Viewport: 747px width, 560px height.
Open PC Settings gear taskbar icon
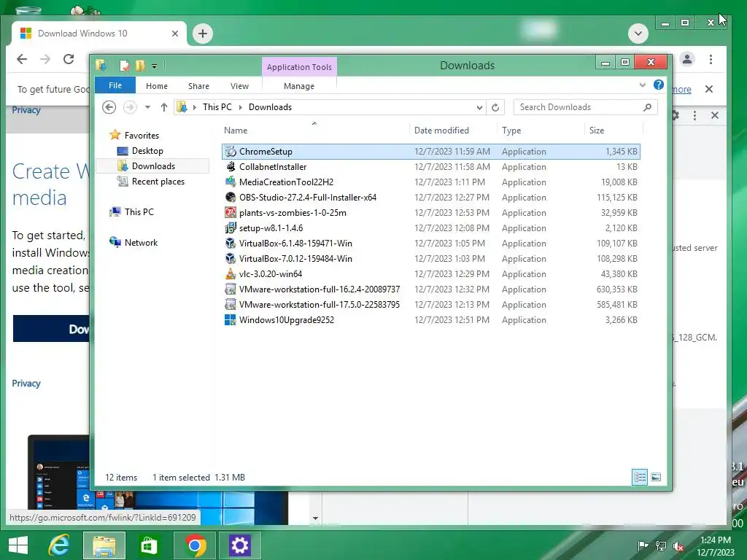pyautogui.click(x=239, y=545)
